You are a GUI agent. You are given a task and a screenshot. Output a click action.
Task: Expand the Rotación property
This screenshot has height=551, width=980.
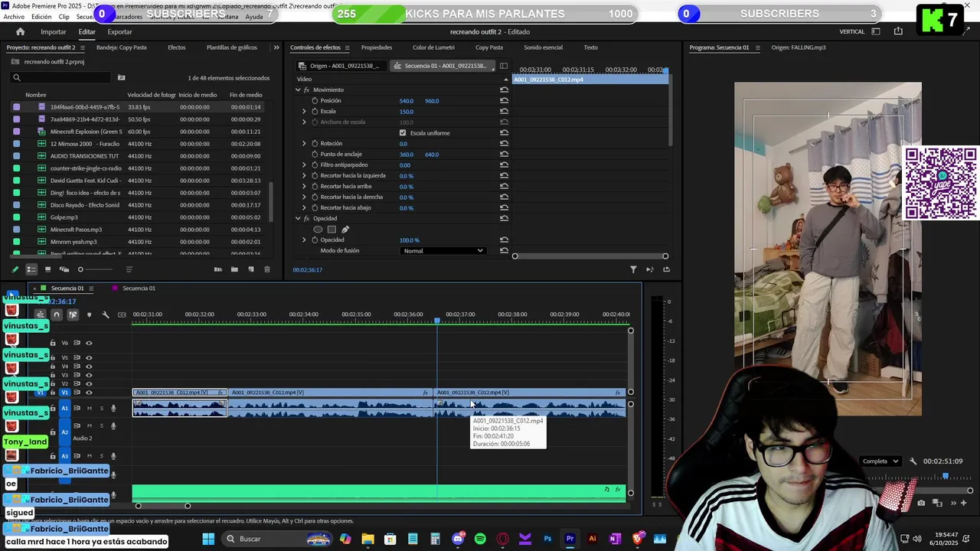point(304,143)
